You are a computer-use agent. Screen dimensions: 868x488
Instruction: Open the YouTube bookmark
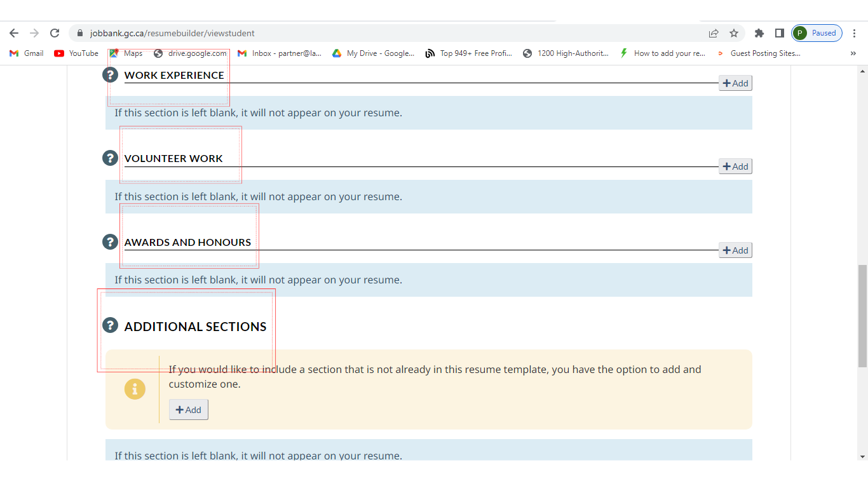[76, 53]
